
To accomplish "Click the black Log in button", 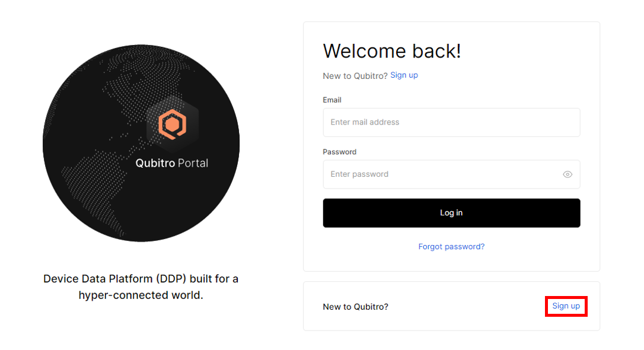I will (x=451, y=213).
